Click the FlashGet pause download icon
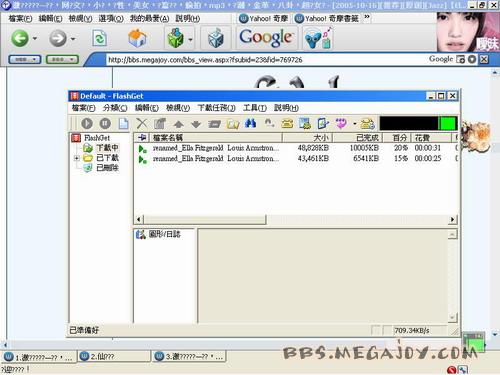 105,124
